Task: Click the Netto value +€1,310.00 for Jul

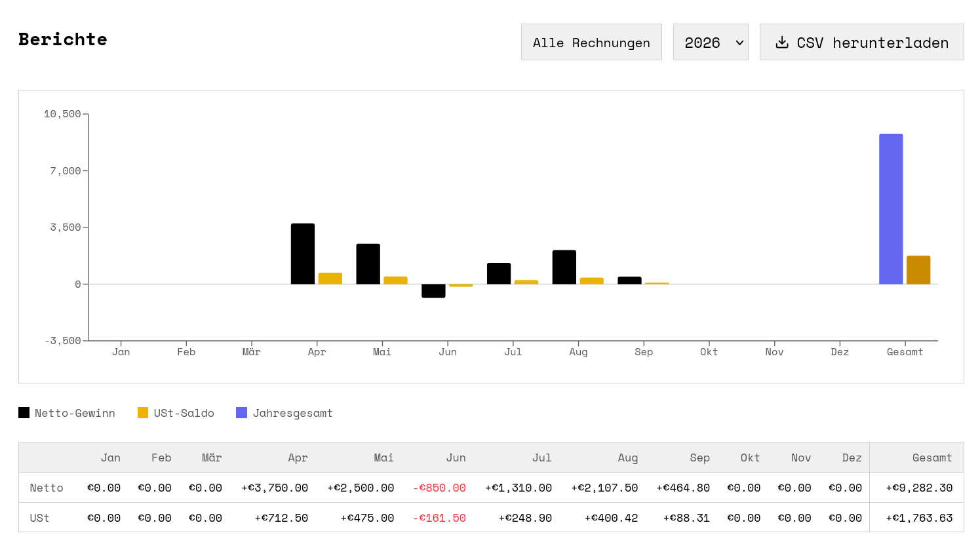Action: click(519, 488)
